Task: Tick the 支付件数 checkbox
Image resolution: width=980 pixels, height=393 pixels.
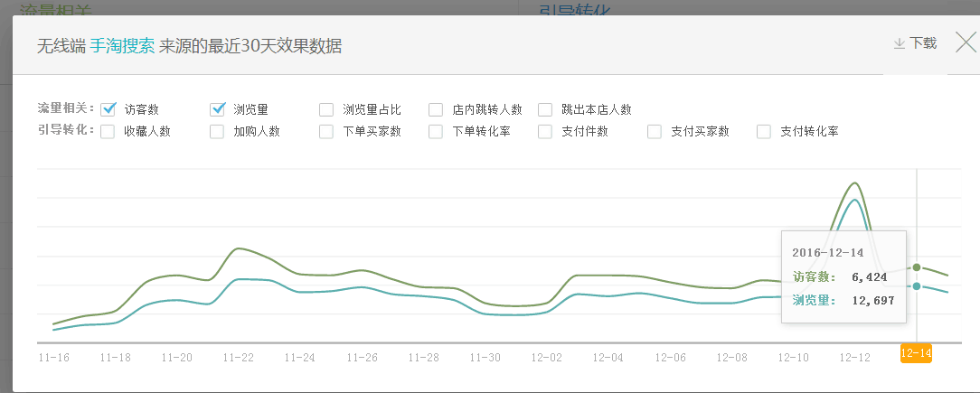Action: pos(545,132)
